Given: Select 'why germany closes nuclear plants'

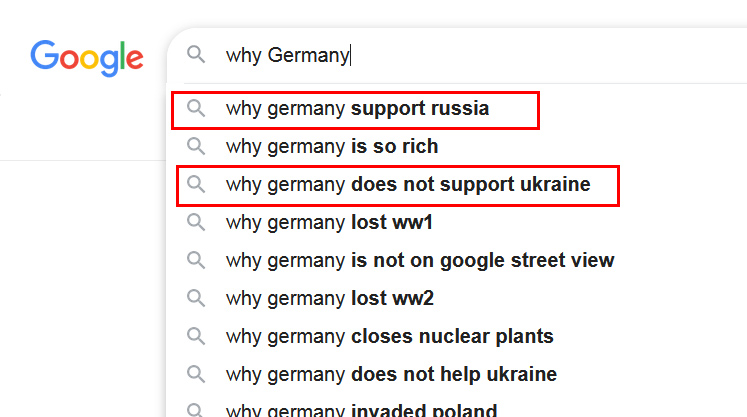Looking at the screenshot, I should click(x=390, y=337).
